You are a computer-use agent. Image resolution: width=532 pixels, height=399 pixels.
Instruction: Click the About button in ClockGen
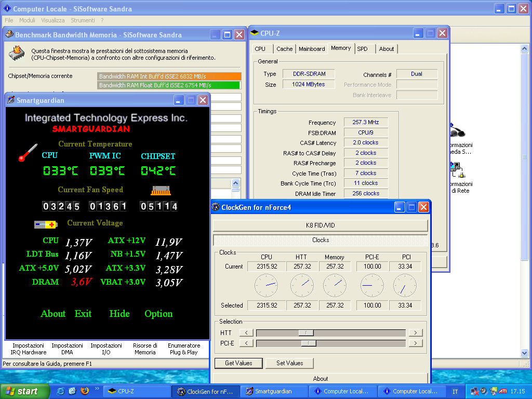tap(320, 378)
